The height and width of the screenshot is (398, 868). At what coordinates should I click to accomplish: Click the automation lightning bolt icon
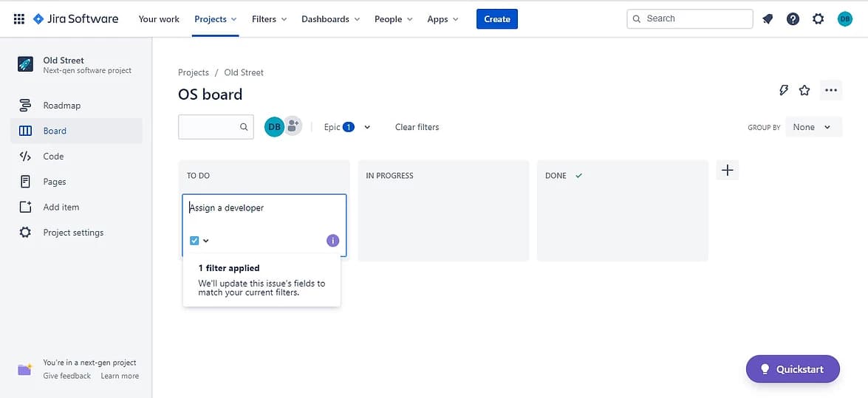pos(784,90)
